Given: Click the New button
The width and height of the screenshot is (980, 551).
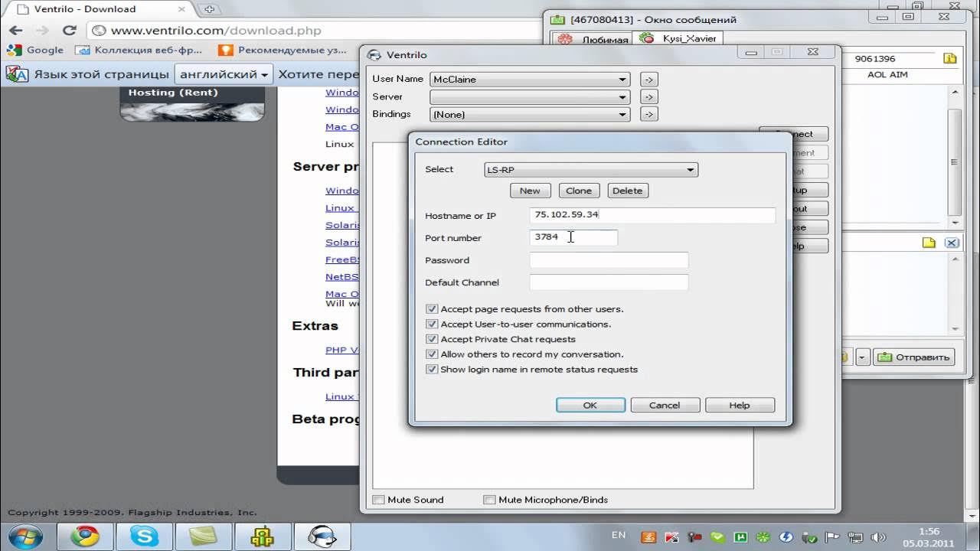Looking at the screenshot, I should [530, 191].
